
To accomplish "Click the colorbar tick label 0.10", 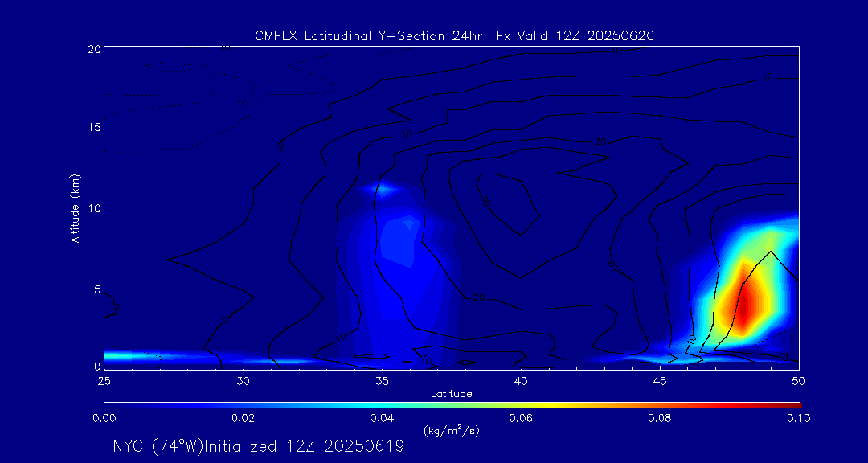I will 799,418.
